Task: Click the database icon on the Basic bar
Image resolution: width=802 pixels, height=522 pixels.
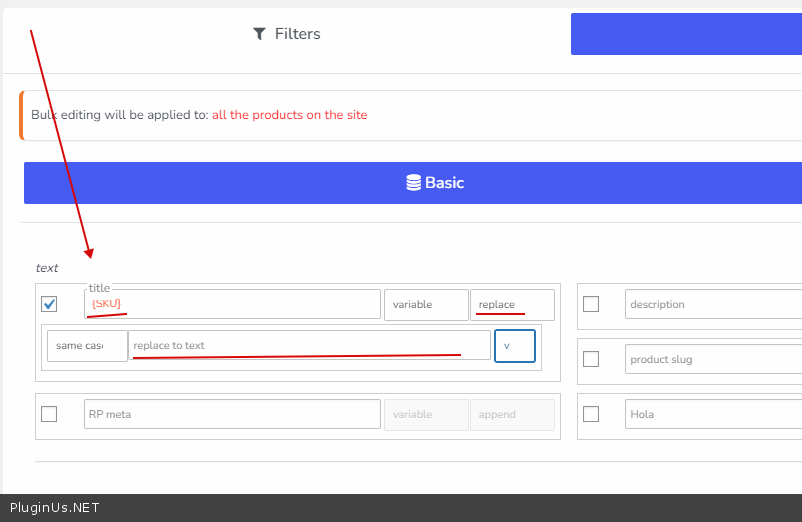Action: pos(413,183)
